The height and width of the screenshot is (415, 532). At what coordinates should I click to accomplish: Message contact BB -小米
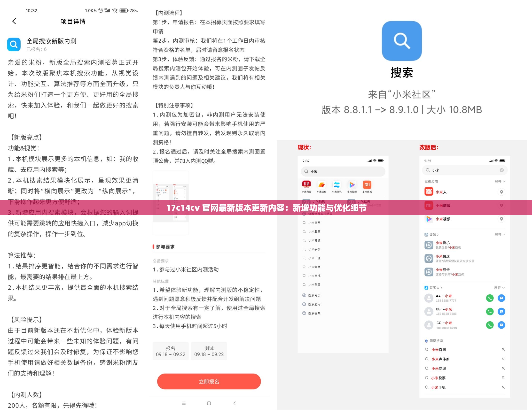[501, 311]
